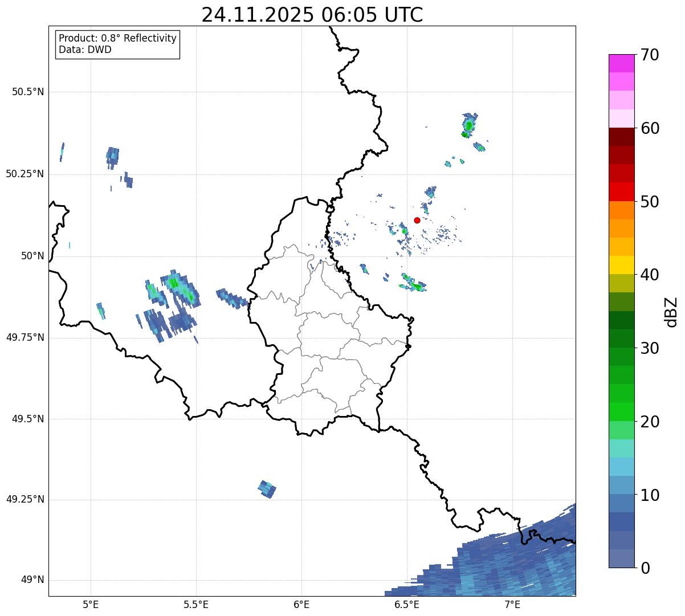685x616 pixels.
Task: Click the yellow swatch just above 40 dBZ
Action: coord(621,265)
